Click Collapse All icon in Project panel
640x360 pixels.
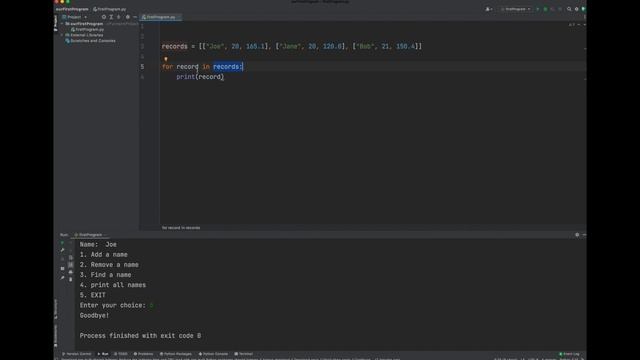(119, 17)
